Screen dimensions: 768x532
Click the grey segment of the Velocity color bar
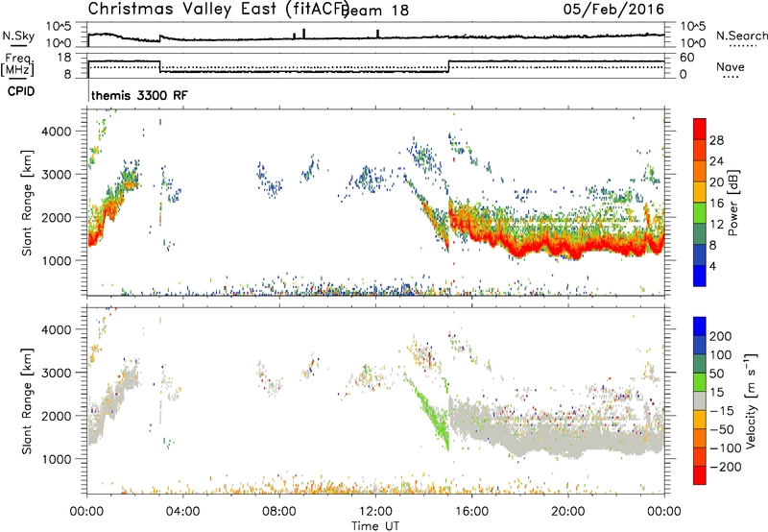point(700,400)
